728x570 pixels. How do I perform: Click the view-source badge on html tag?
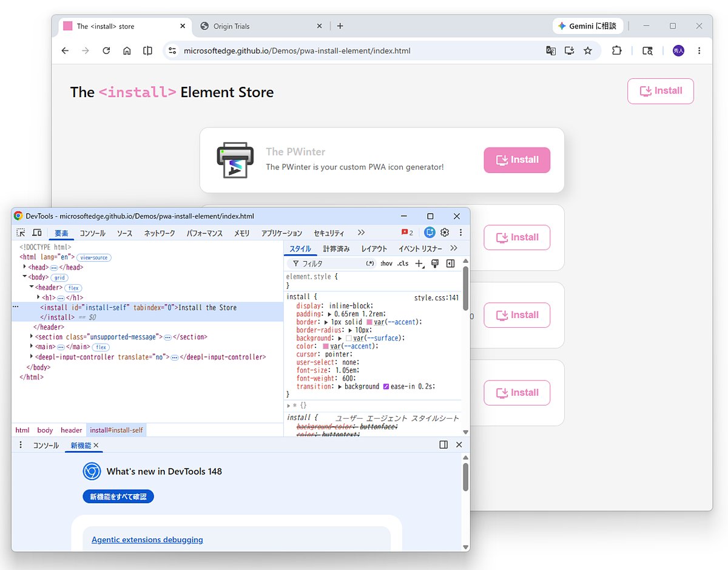pyautogui.click(x=94, y=257)
